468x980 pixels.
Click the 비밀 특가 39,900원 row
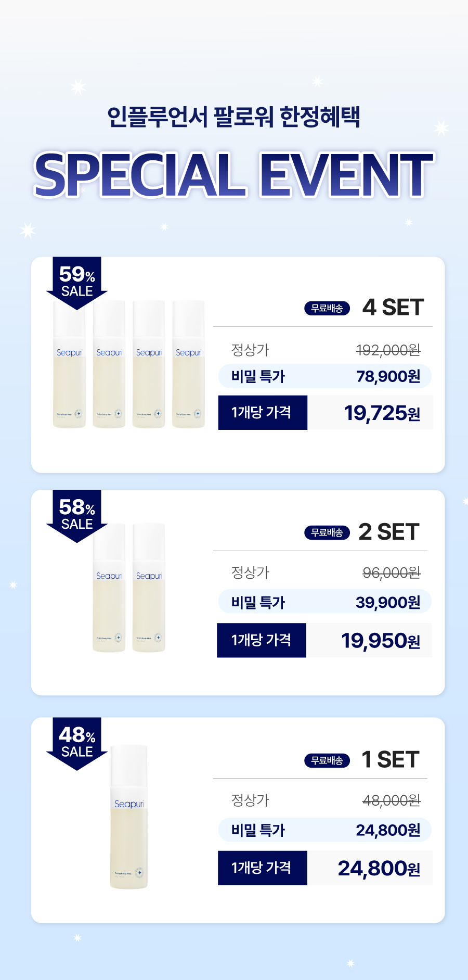[325, 602]
